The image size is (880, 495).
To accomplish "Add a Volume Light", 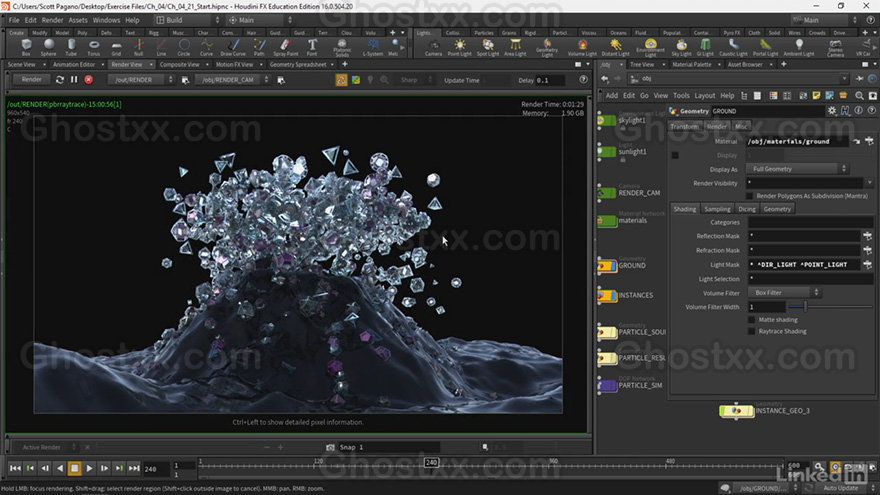I will click(583, 47).
